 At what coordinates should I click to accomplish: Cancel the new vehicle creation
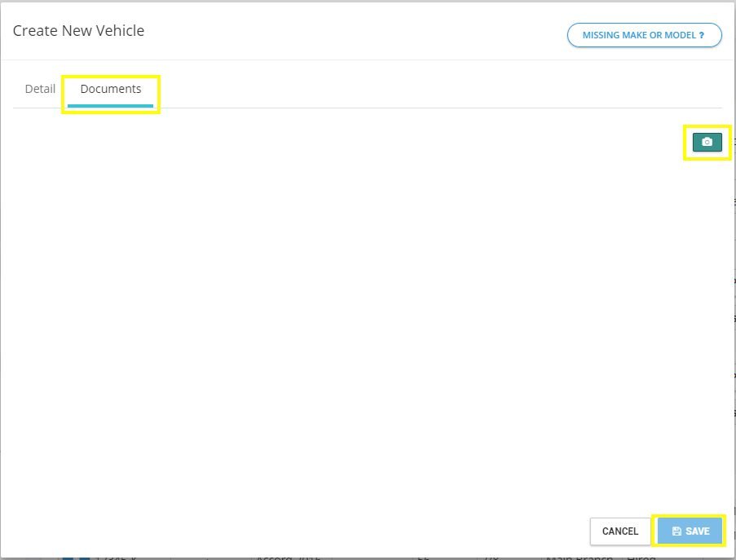click(620, 531)
